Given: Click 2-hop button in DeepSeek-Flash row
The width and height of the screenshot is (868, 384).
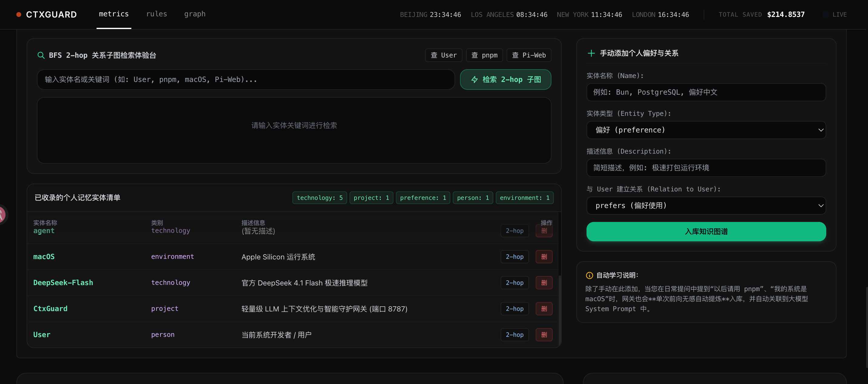Looking at the screenshot, I should tap(515, 283).
